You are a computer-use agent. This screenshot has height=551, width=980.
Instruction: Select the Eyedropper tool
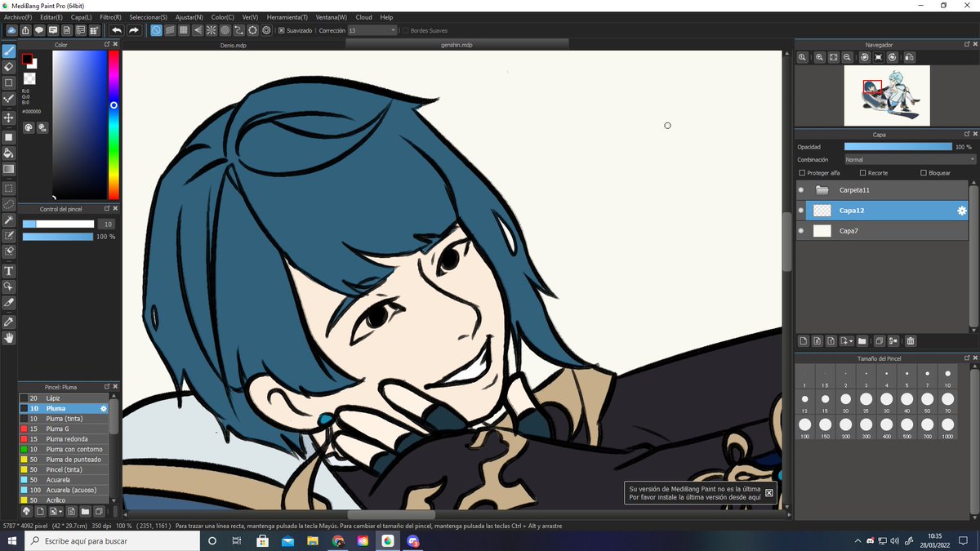tap(9, 322)
